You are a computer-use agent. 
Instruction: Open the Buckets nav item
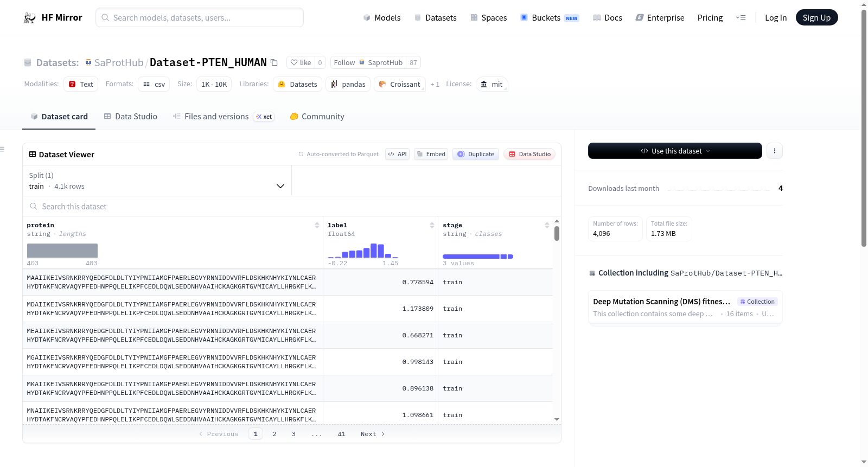550,18
